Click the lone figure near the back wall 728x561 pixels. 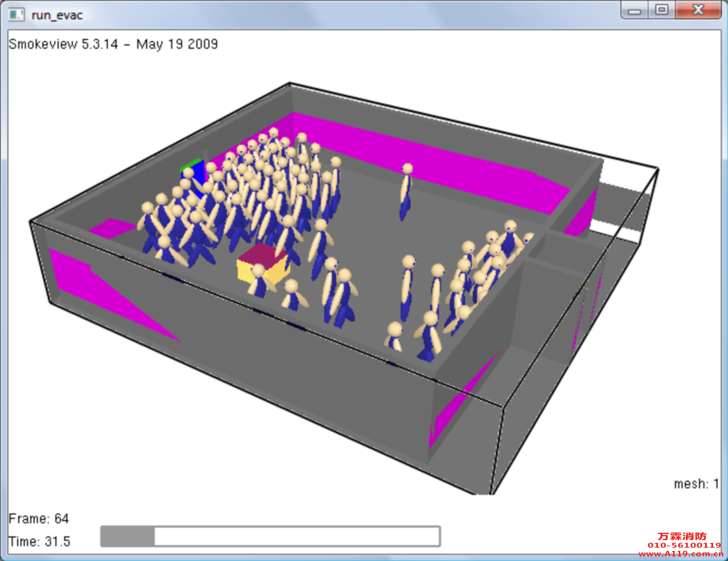[x=405, y=191]
